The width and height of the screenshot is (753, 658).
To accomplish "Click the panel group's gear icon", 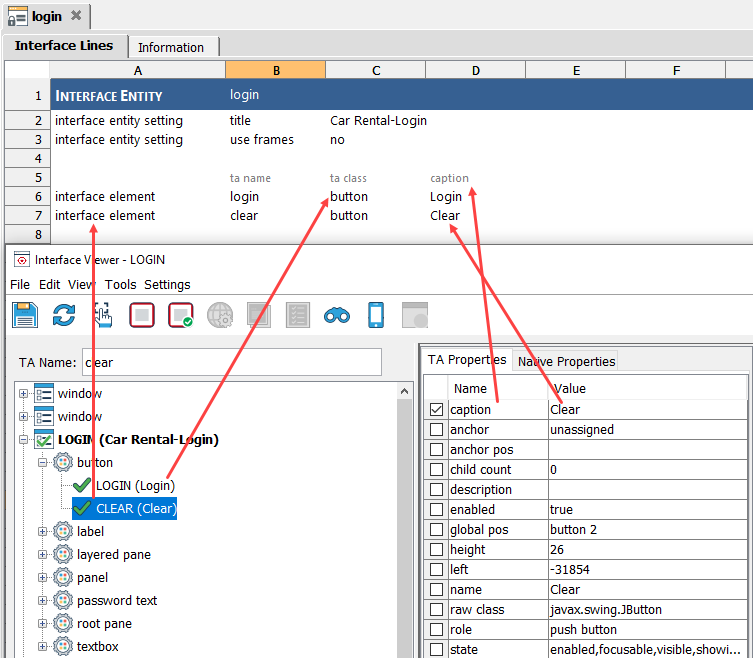I will [x=63, y=577].
